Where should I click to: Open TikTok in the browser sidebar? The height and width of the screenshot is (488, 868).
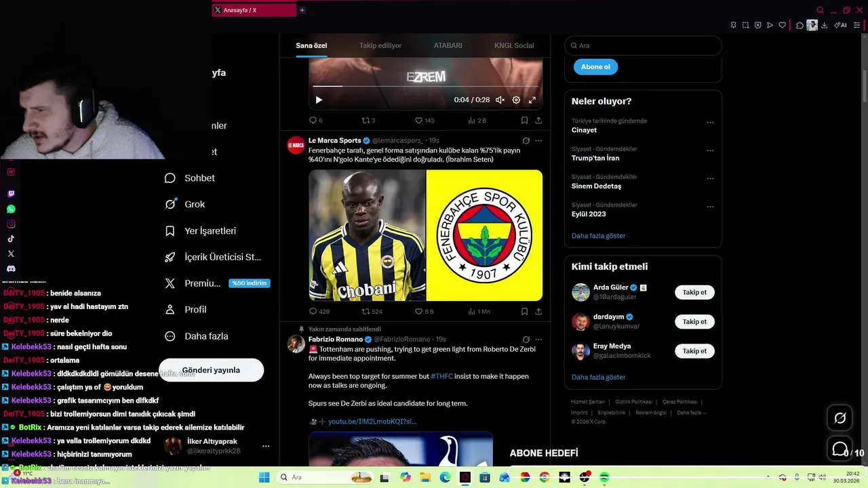tap(11, 239)
